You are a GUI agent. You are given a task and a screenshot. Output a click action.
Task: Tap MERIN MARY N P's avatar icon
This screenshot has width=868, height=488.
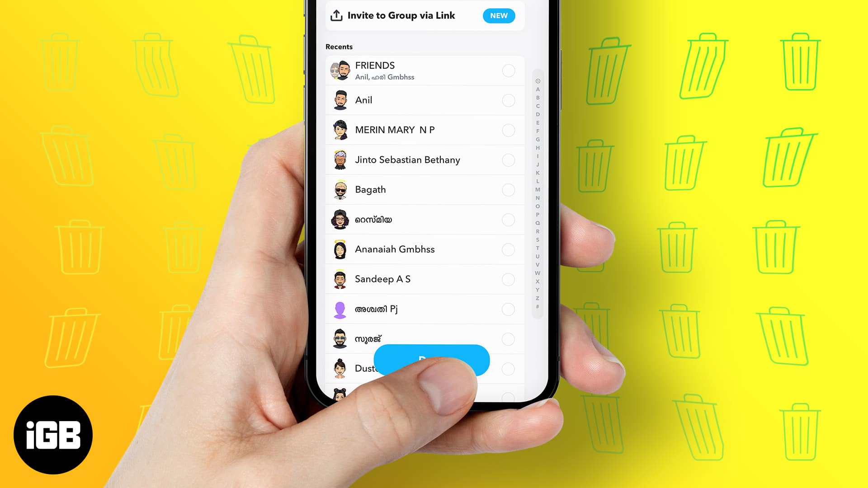point(341,130)
